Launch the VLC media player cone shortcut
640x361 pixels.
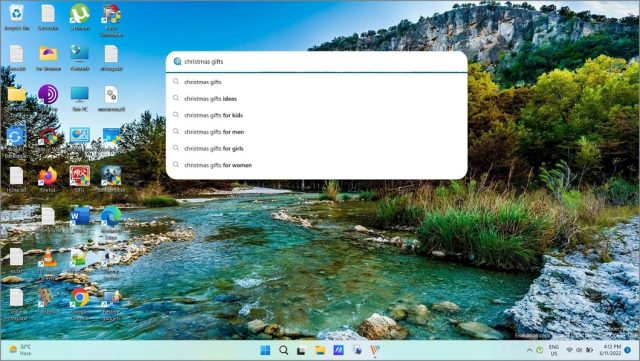pyautogui.click(x=48, y=260)
